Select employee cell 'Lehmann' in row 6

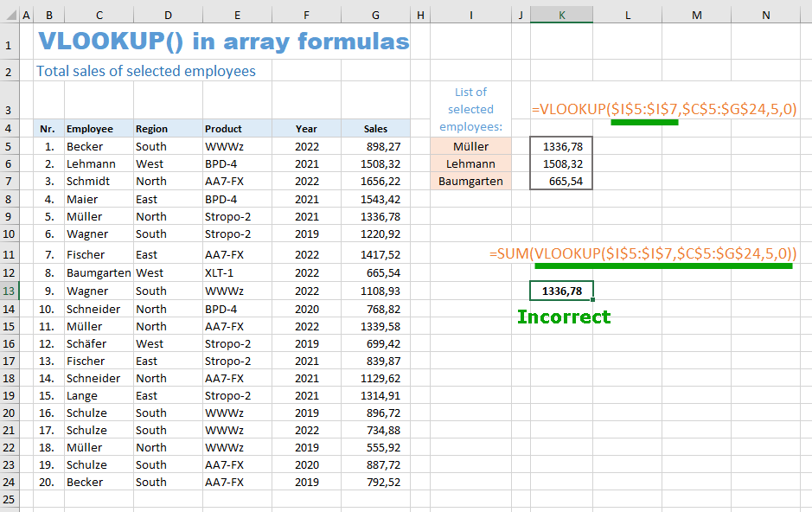click(99, 164)
